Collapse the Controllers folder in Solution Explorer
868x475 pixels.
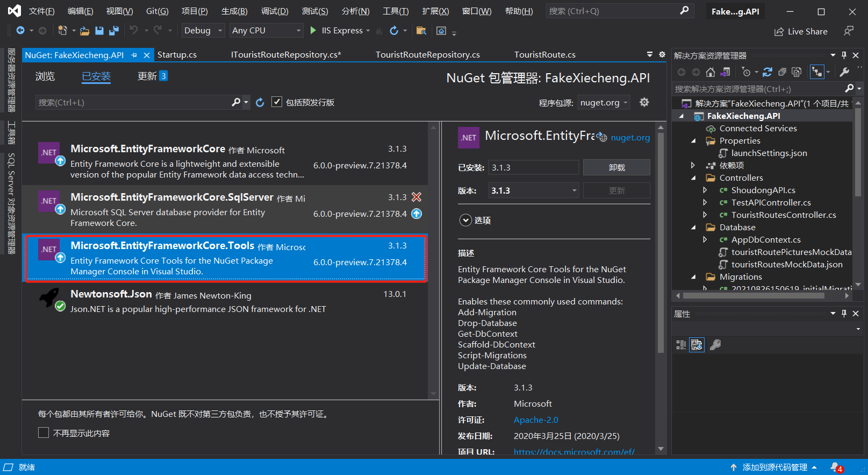tap(693, 178)
